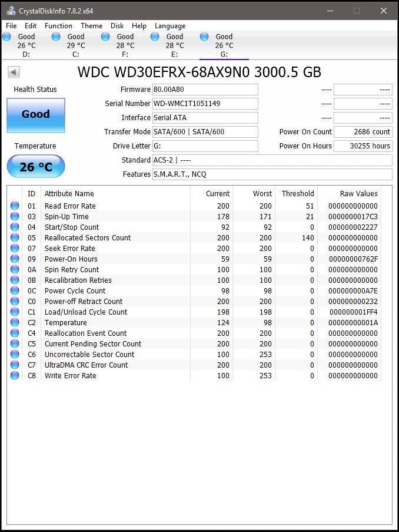399x532 pixels.
Task: Select disk F: status tab
Action: point(125,45)
